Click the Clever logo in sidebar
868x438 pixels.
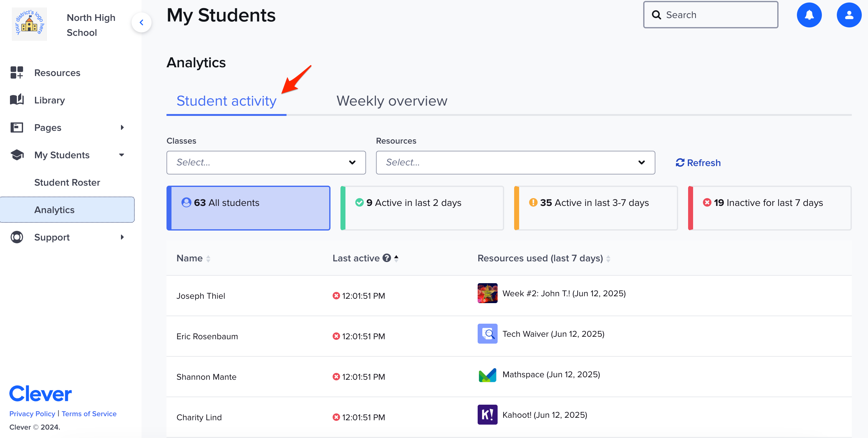[41, 394]
